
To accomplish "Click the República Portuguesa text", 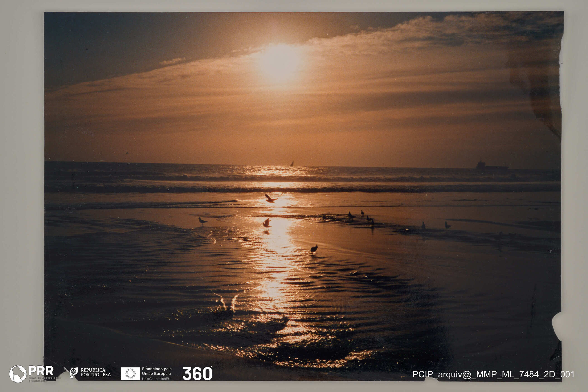I will coord(96,372).
